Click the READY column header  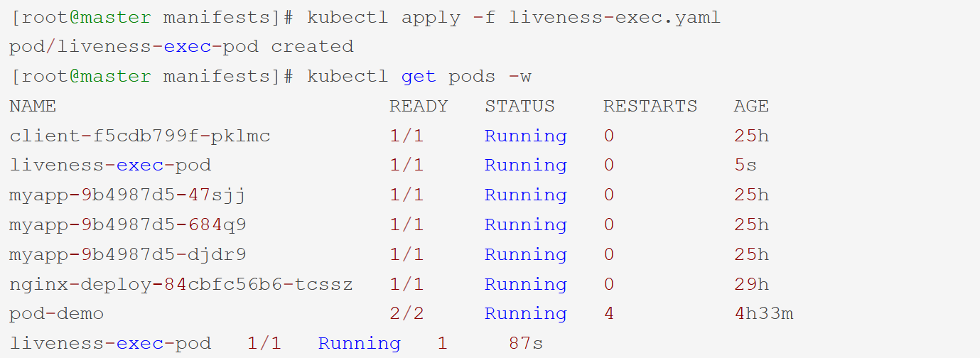point(419,107)
